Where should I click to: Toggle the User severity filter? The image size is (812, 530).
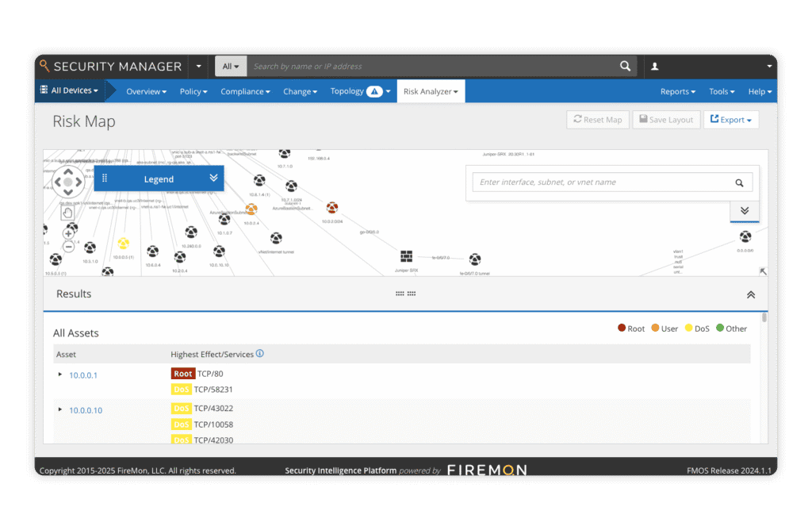[x=654, y=328]
